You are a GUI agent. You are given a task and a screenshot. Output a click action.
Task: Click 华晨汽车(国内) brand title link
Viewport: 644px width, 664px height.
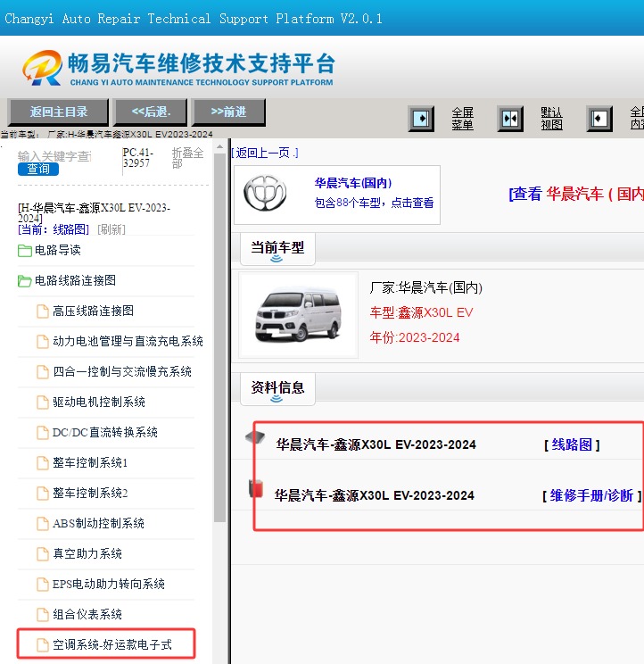point(353,183)
